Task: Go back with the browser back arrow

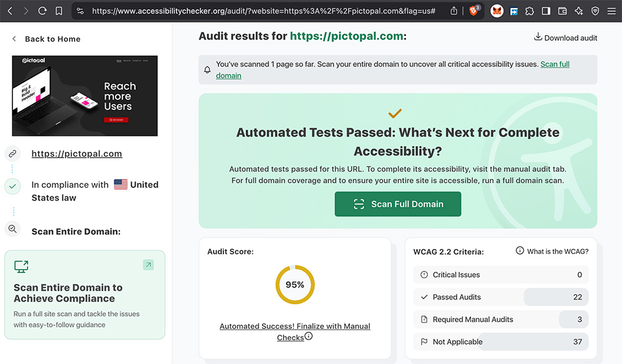Action: pyautogui.click(x=10, y=11)
